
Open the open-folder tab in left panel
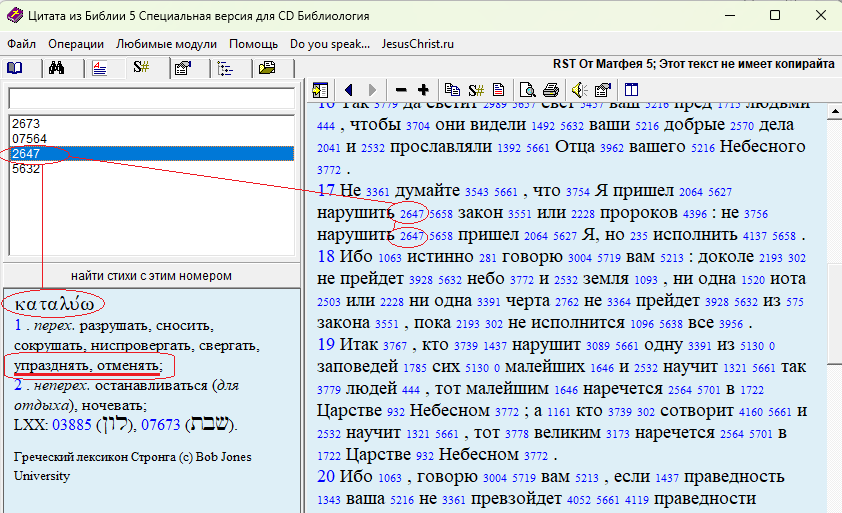267,68
